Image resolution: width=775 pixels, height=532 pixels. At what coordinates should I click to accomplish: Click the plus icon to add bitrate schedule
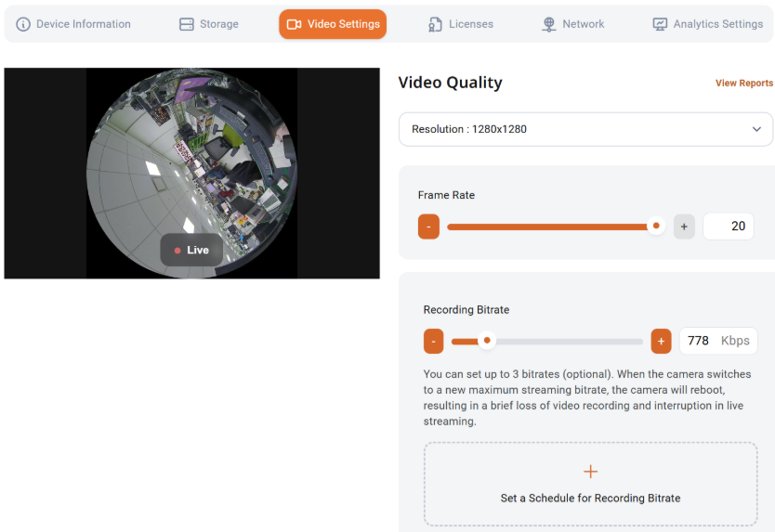[x=590, y=473]
